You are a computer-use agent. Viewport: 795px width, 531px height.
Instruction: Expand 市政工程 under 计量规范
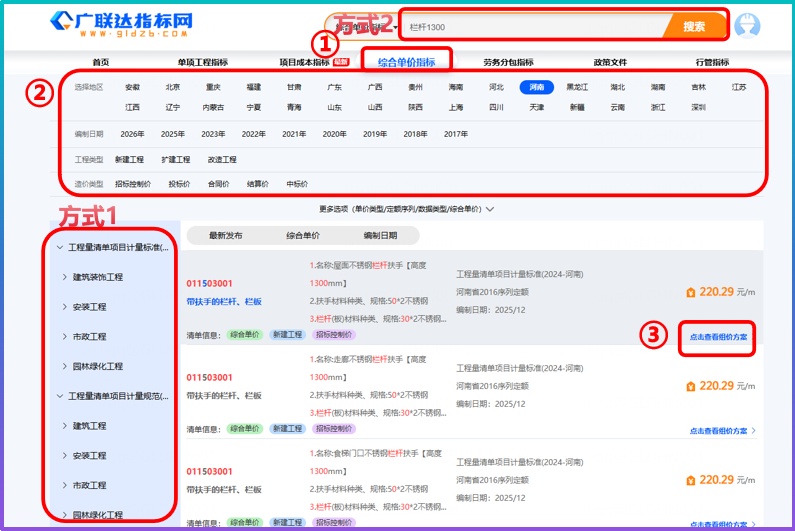click(x=65, y=485)
